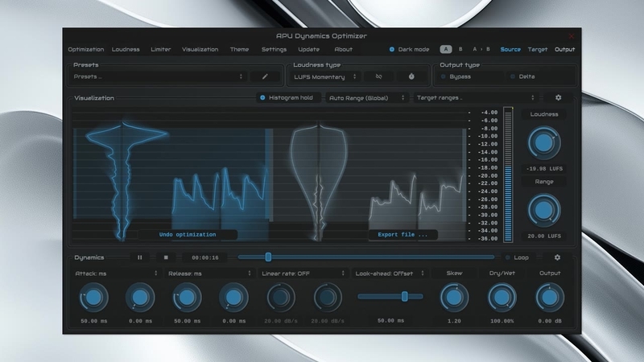Select the B state button
This screenshot has height=362, width=644.
click(x=460, y=49)
